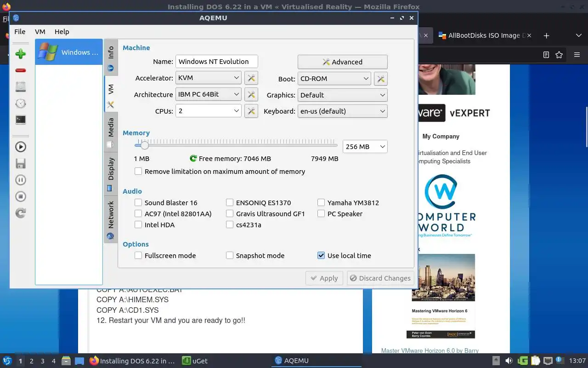
Task: Refresh free memory green icon
Action: coord(193,158)
